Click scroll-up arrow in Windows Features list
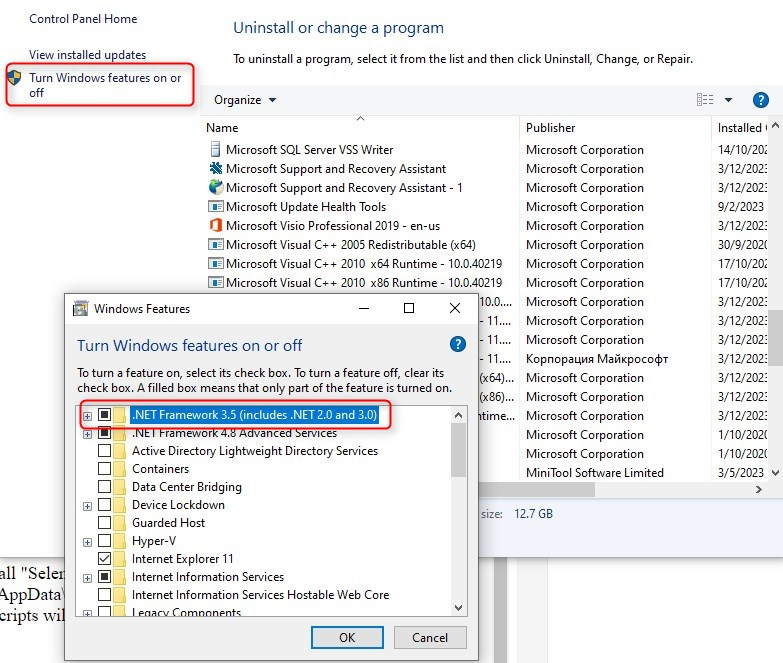This screenshot has width=783, height=663. (458, 415)
